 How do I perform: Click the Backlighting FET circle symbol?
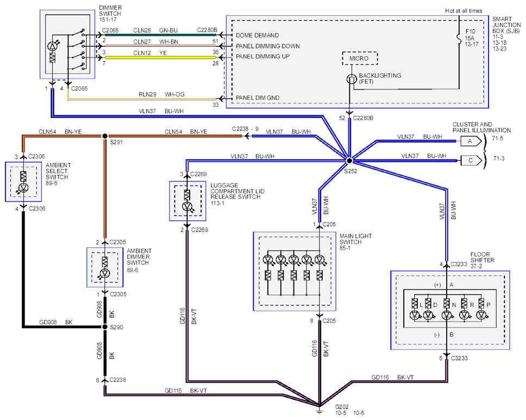[351, 79]
